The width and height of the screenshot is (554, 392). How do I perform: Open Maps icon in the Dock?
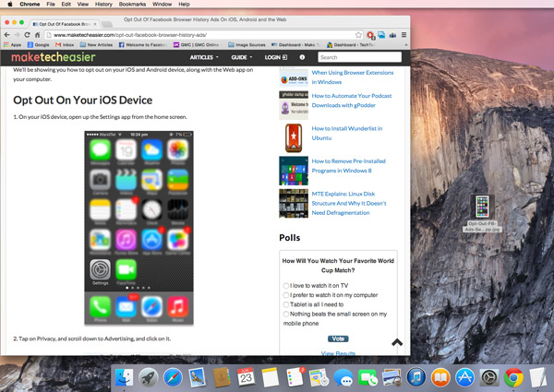click(319, 377)
